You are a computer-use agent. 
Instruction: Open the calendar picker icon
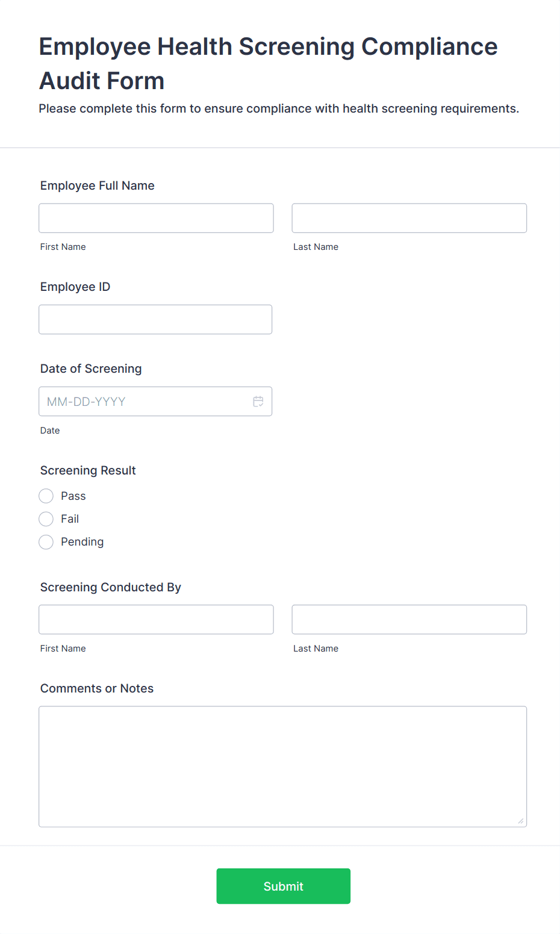tap(258, 402)
